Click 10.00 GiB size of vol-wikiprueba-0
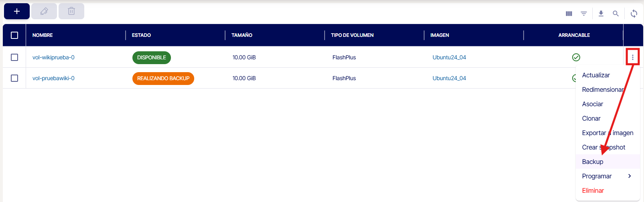This screenshot has height=202, width=644. pos(244,57)
